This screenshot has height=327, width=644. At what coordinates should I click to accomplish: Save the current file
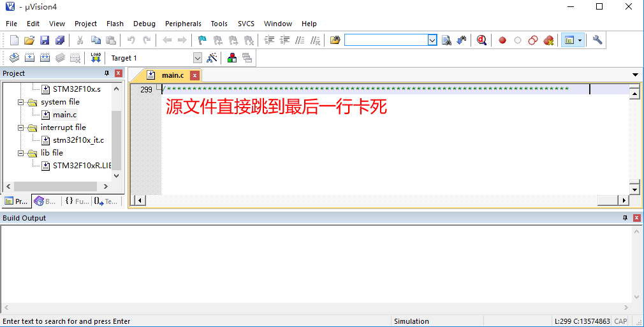(x=45, y=40)
